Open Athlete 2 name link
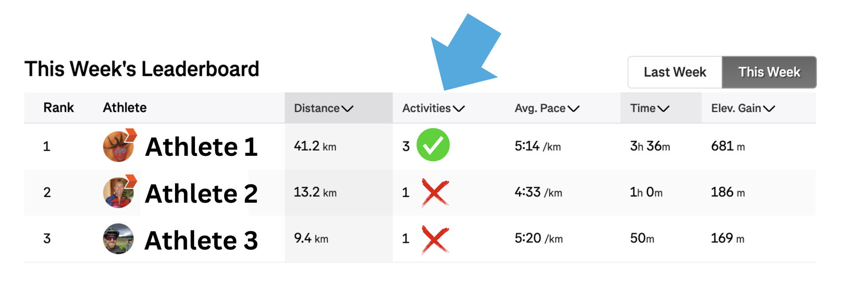868x289 pixels. pyautogui.click(x=201, y=194)
